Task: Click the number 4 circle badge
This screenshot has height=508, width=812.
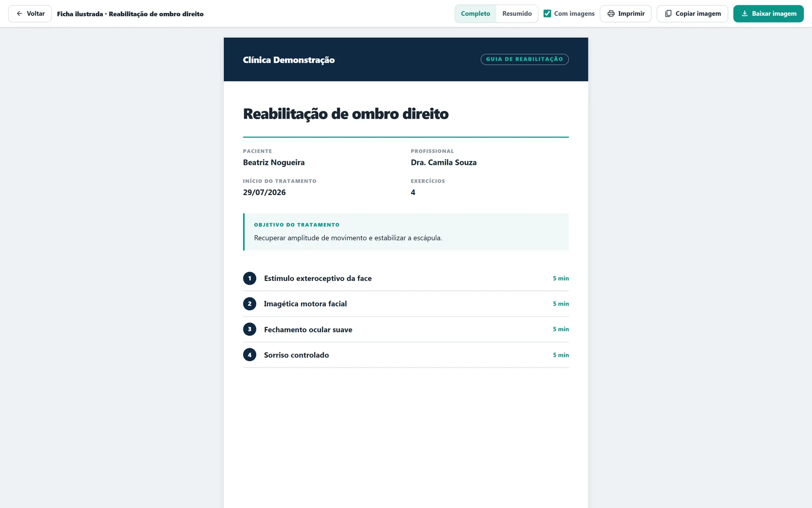Action: 249,355
